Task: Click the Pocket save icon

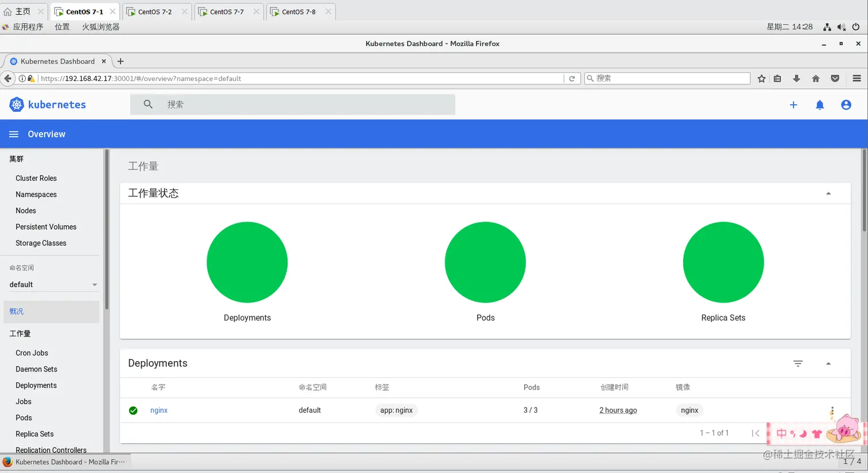Action: coord(835,79)
